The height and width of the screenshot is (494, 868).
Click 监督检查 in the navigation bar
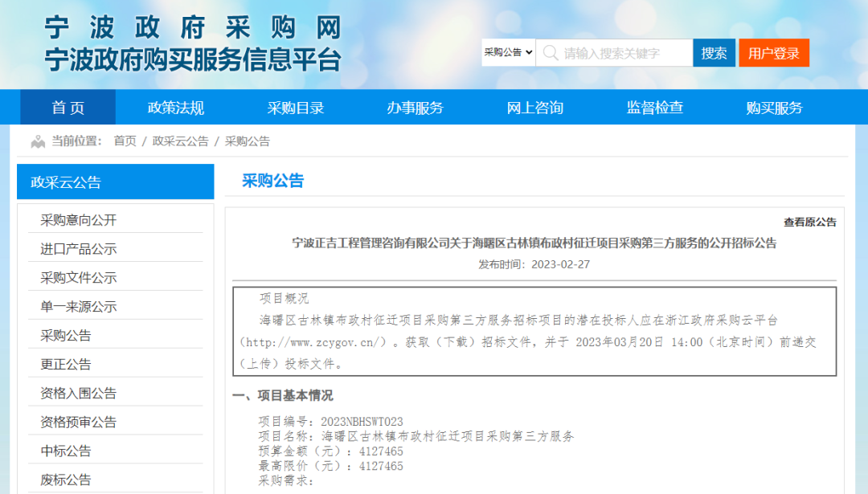[654, 108]
